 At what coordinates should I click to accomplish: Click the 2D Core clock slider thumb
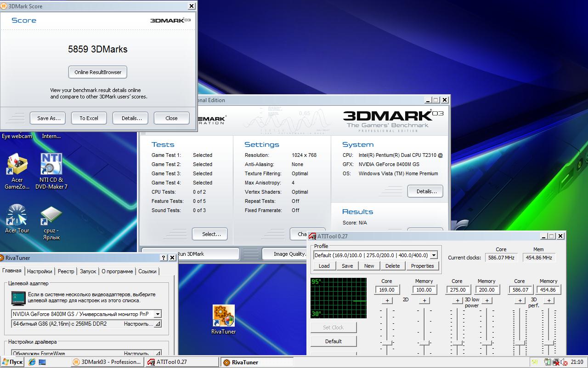point(387,343)
